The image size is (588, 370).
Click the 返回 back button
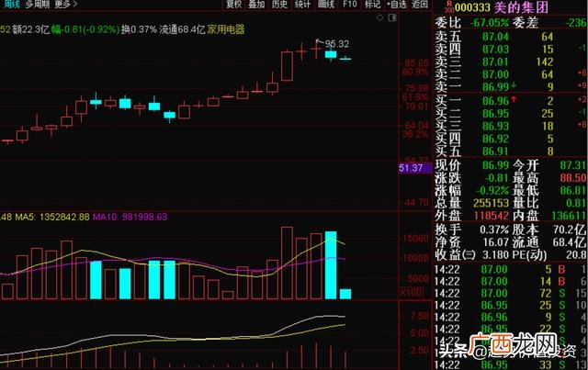pos(419,5)
